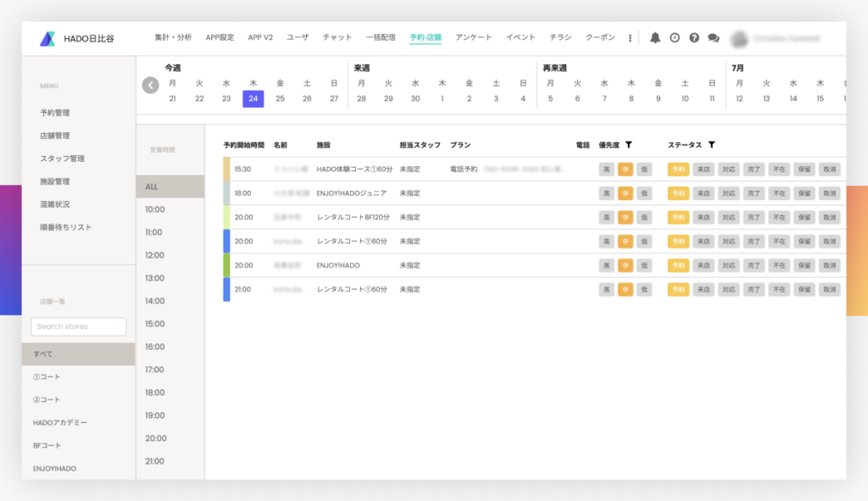This screenshot has width=868, height=501.
Task: Set 15:30 reservation priority to 高
Action: [606, 170]
